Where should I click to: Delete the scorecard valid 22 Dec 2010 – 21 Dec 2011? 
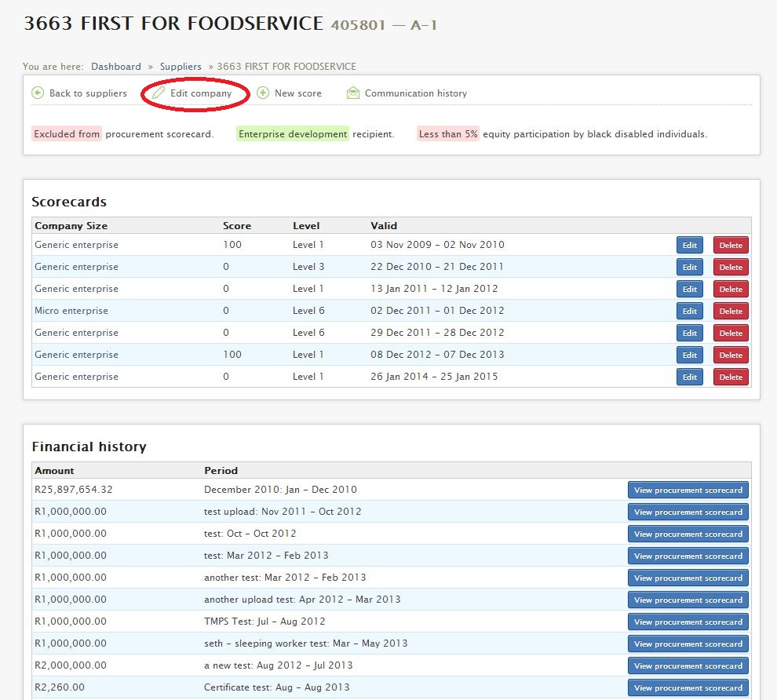[x=731, y=267]
